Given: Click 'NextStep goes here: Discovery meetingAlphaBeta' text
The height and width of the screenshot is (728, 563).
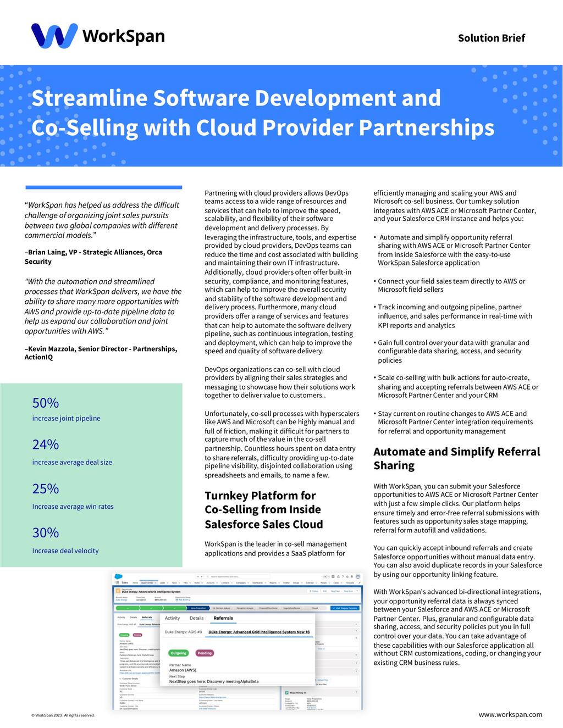Looking at the screenshot, I should pyautogui.click(x=214, y=681).
